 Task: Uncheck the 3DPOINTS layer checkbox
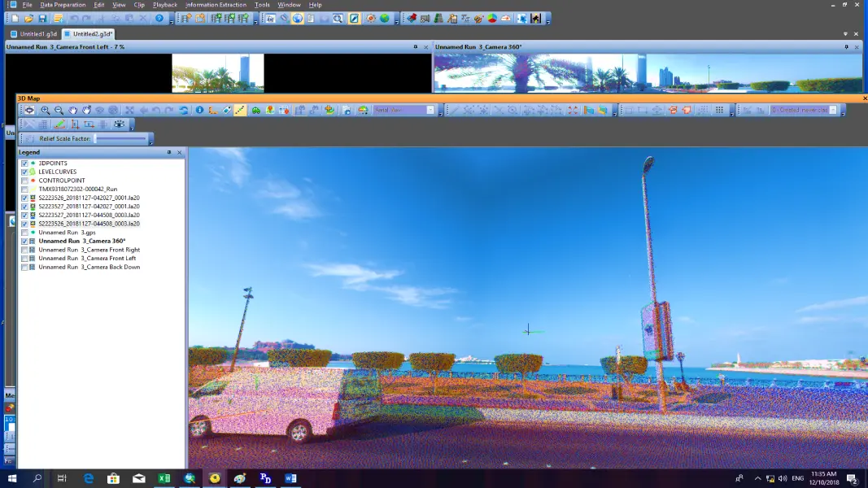point(24,163)
